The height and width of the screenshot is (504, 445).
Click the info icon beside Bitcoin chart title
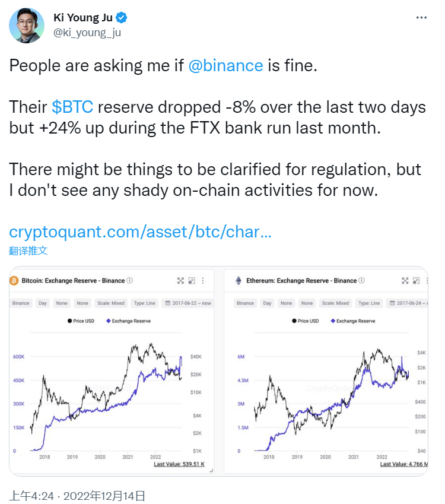(x=129, y=280)
